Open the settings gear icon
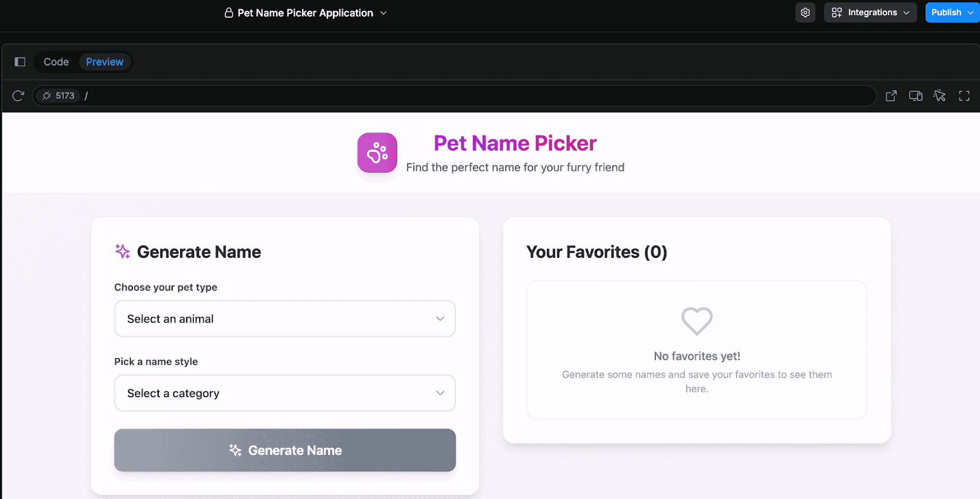The width and height of the screenshot is (980, 499). (x=805, y=12)
